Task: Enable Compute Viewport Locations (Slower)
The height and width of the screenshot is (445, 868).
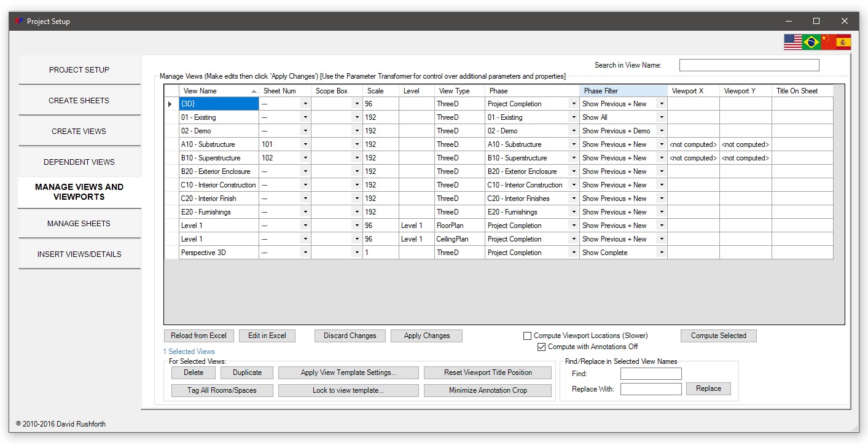Action: 527,336
